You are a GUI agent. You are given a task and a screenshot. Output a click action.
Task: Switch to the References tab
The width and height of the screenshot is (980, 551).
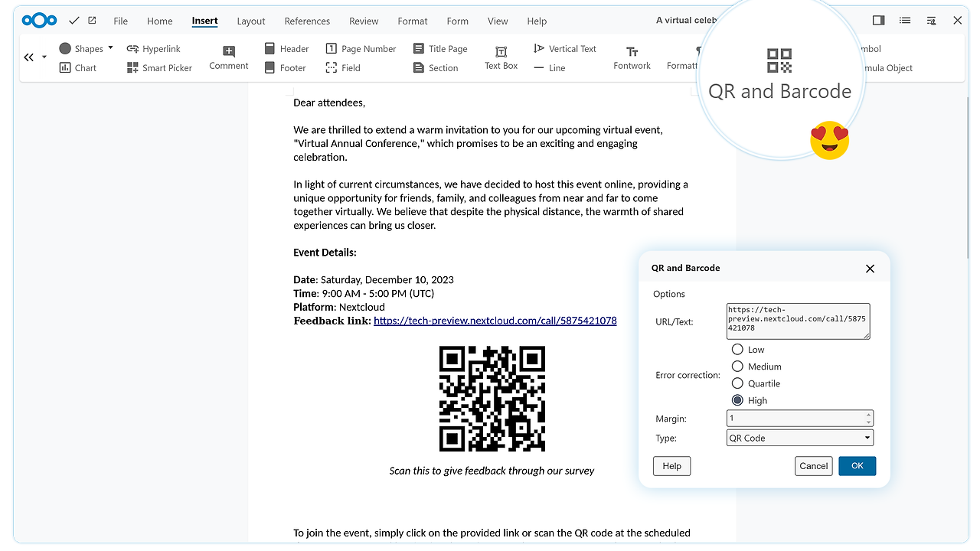coord(307,21)
